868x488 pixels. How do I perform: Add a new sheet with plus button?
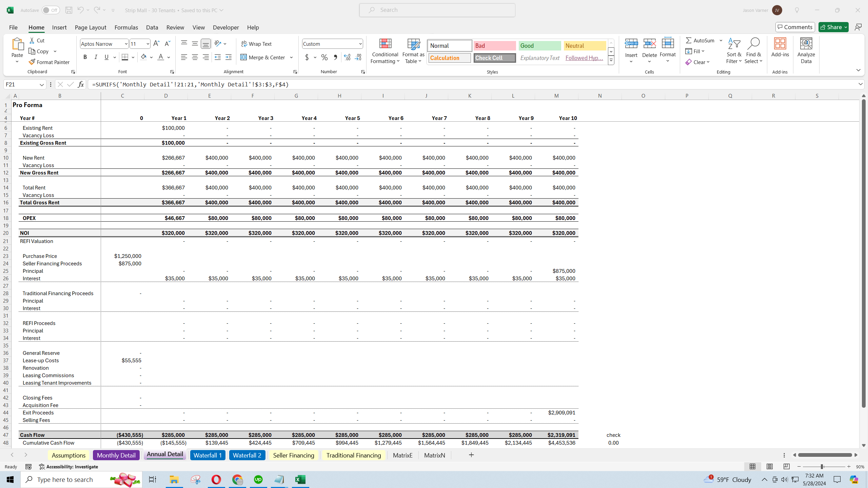471,455
